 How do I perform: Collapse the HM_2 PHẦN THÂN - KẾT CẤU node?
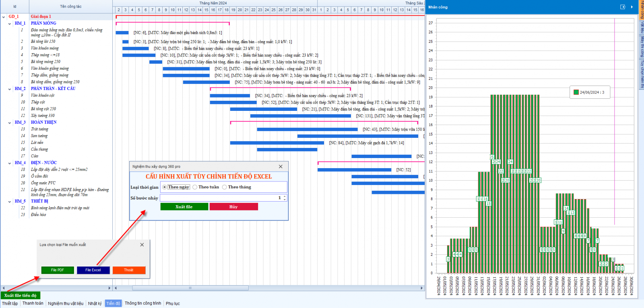tap(10, 89)
